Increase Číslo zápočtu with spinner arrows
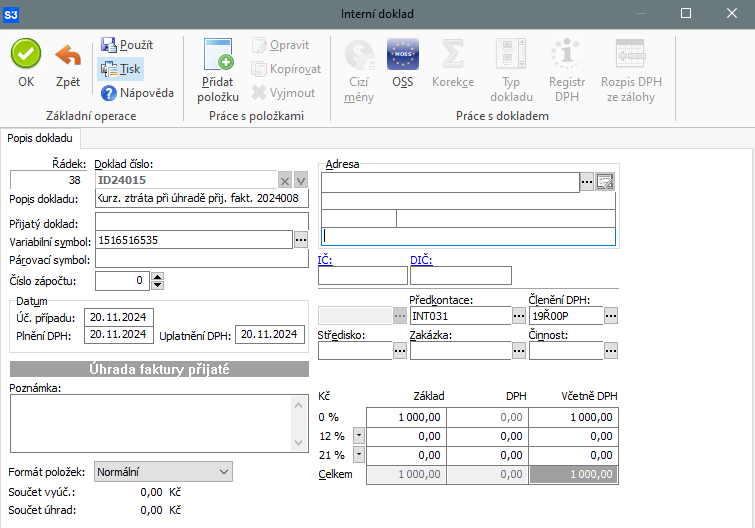The height and width of the screenshot is (528, 755). click(158, 277)
